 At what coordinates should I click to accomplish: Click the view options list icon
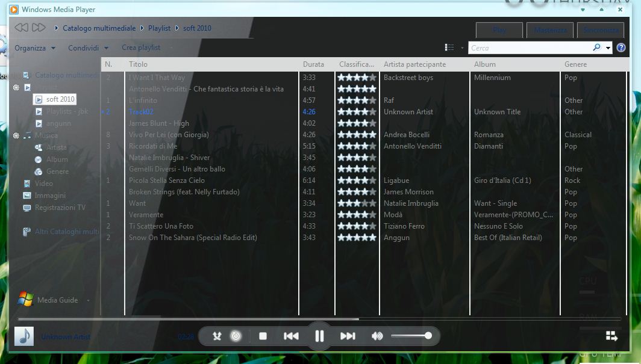[x=449, y=48]
